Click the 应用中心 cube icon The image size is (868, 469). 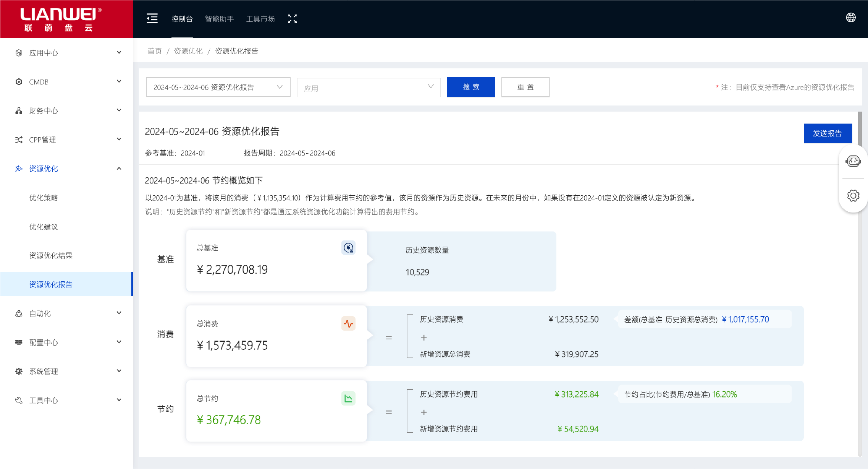pos(19,53)
